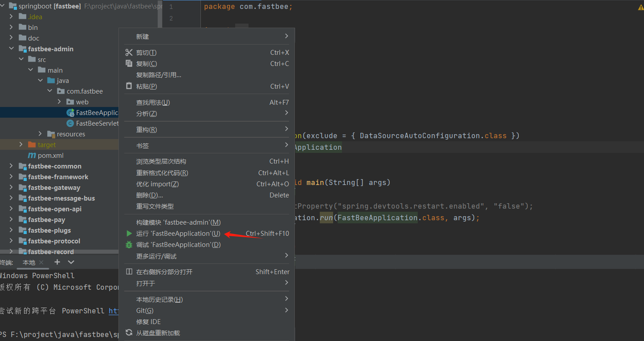Select 重新格式化代码(R) menu entry
The width and height of the screenshot is (644, 341).
point(207,173)
